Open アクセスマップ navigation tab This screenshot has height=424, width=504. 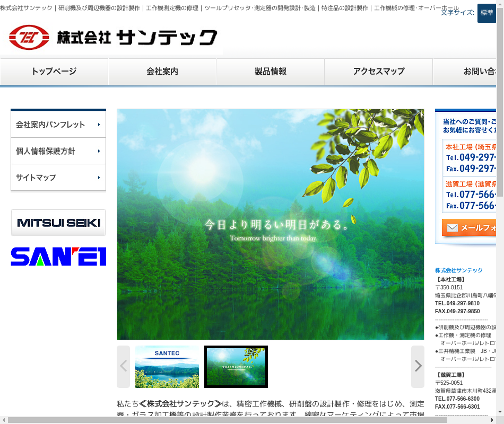(379, 72)
